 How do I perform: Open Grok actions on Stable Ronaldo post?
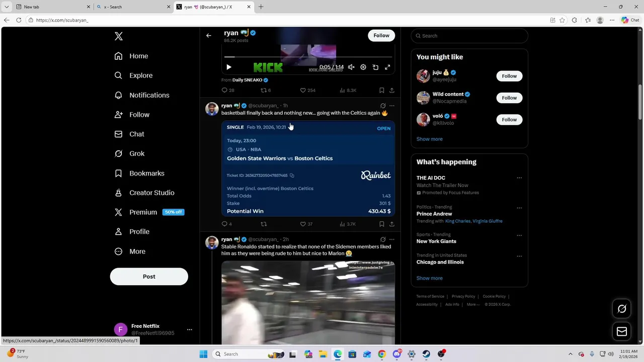pos(383,239)
